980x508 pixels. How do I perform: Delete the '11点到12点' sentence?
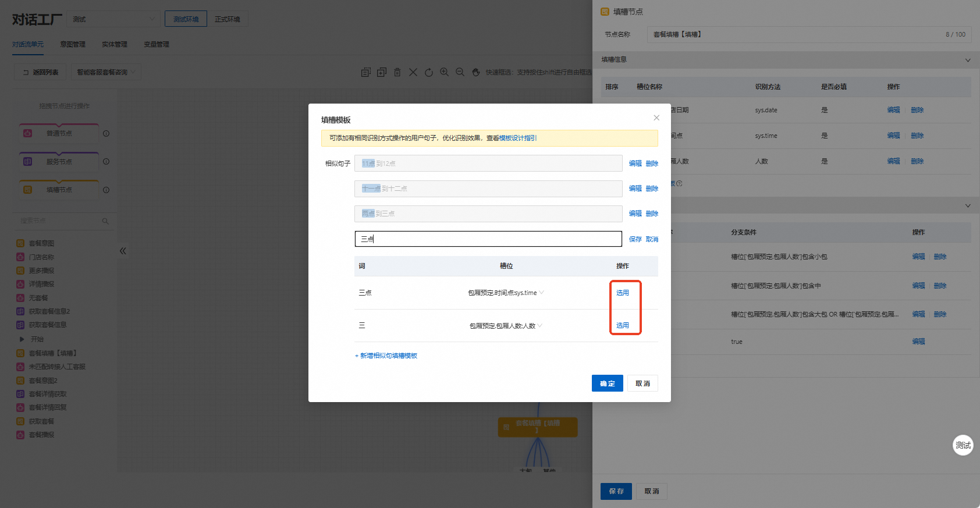click(652, 164)
